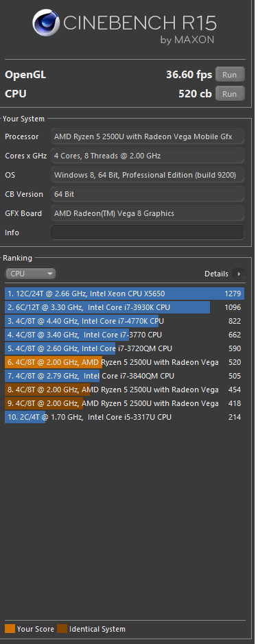Image resolution: width=258 pixels, height=644 pixels.
Task: Select your Ryzen 5 2500U score 520 row
Action: 124,362
